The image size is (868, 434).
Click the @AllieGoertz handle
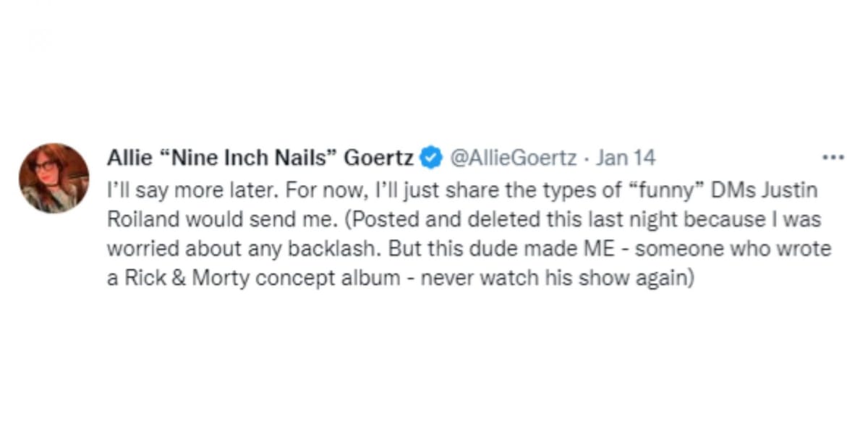pyautogui.click(x=513, y=157)
